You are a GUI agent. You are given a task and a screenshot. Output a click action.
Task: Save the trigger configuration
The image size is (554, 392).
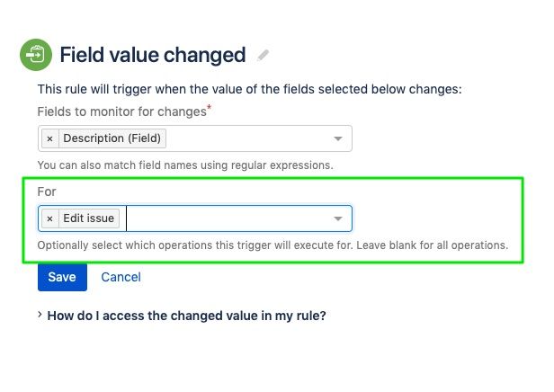pos(62,277)
